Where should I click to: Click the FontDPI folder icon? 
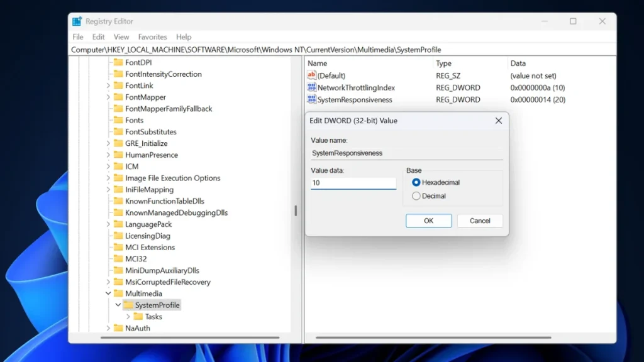coord(118,62)
